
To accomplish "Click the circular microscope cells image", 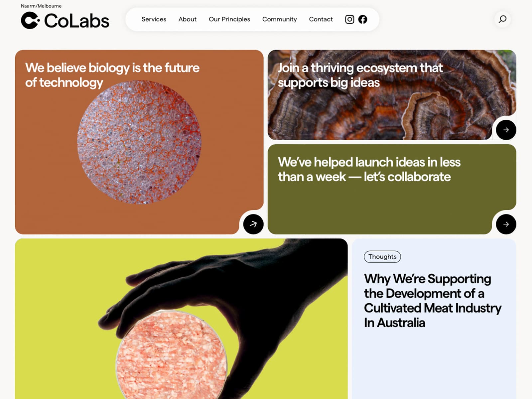I will (139, 142).
